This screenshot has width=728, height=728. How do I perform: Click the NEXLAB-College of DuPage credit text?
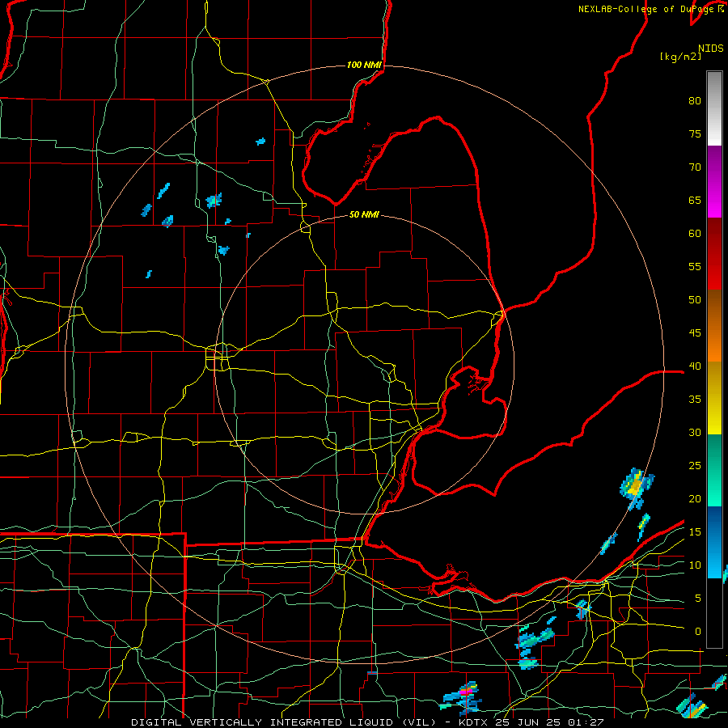(650, 9)
